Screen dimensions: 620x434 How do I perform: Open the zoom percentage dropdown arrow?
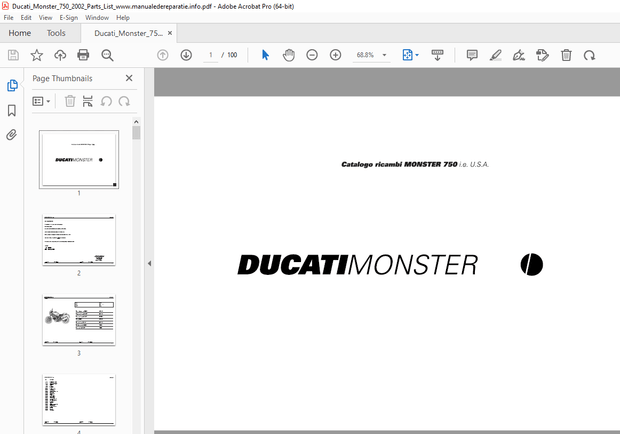tap(384, 55)
